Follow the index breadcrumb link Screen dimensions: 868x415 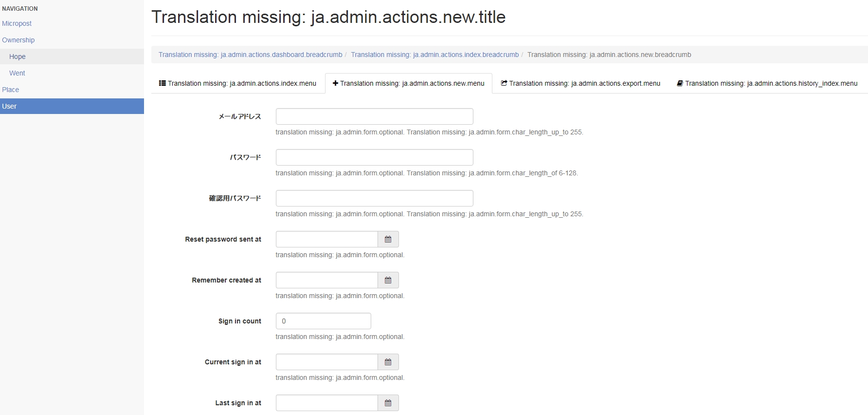click(x=434, y=55)
